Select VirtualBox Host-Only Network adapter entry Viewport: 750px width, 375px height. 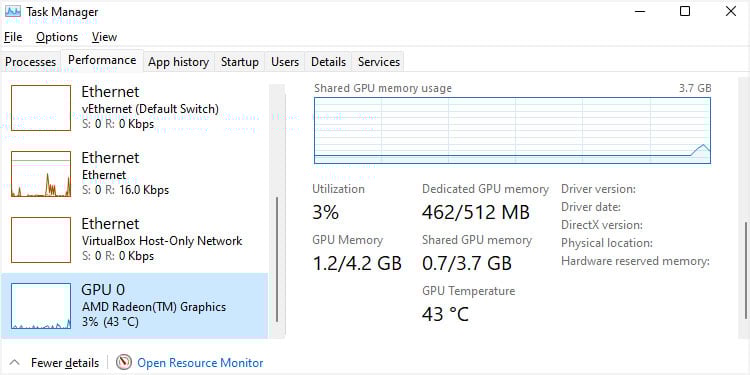(x=134, y=240)
